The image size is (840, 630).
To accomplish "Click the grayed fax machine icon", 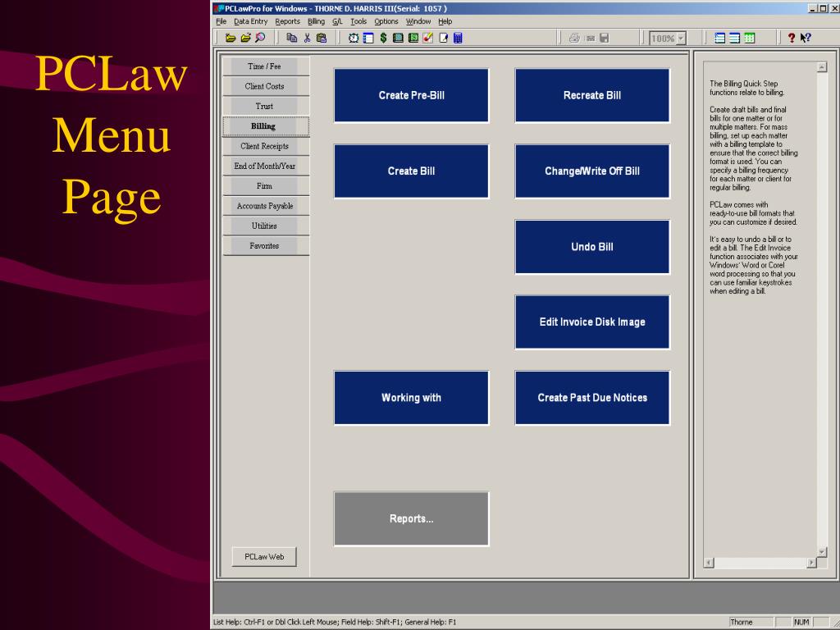I will click(x=590, y=38).
